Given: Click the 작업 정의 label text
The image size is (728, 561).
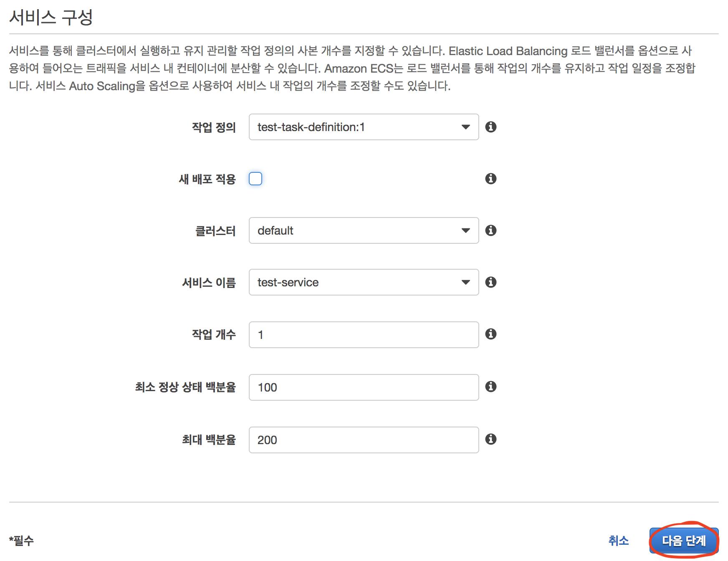Looking at the screenshot, I should coord(214,127).
